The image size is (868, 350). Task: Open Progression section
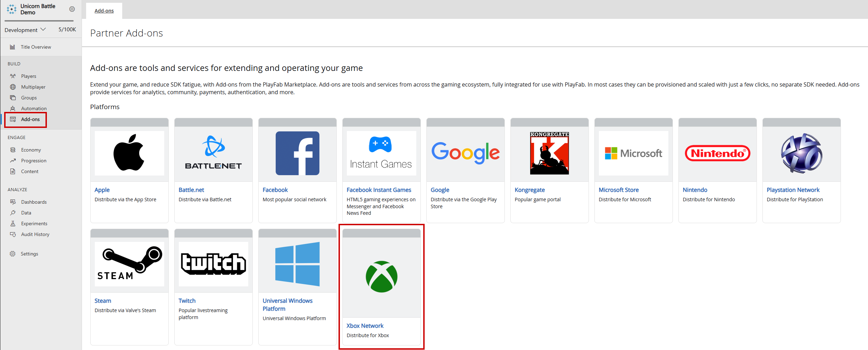(x=34, y=161)
